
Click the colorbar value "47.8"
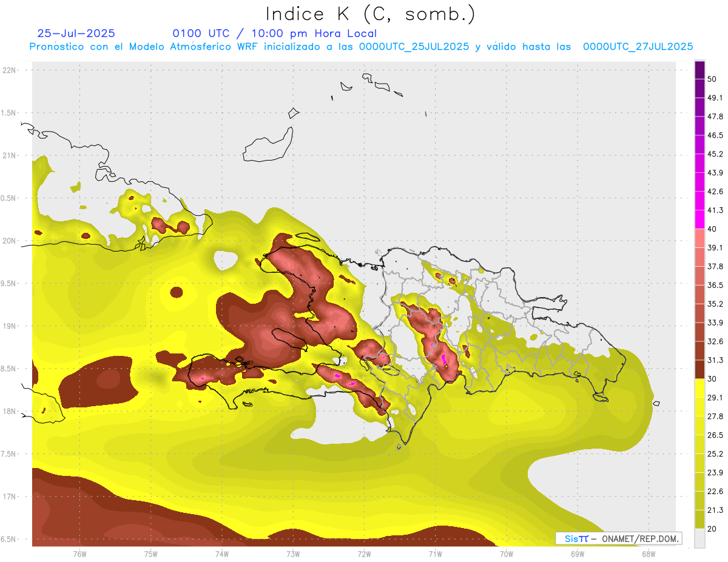point(715,116)
